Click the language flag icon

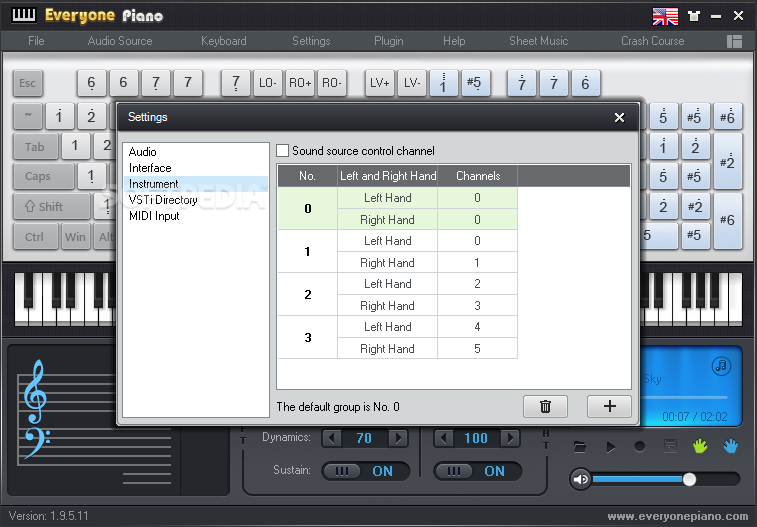(665, 16)
